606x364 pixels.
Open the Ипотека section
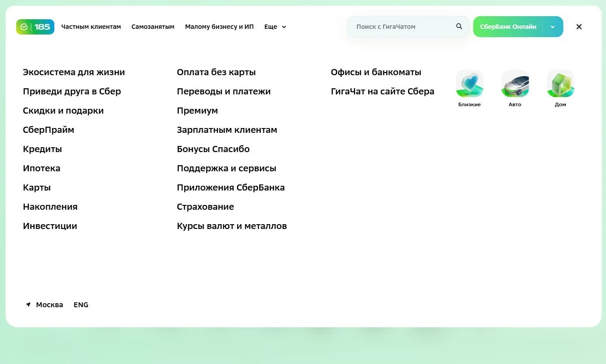(x=42, y=168)
